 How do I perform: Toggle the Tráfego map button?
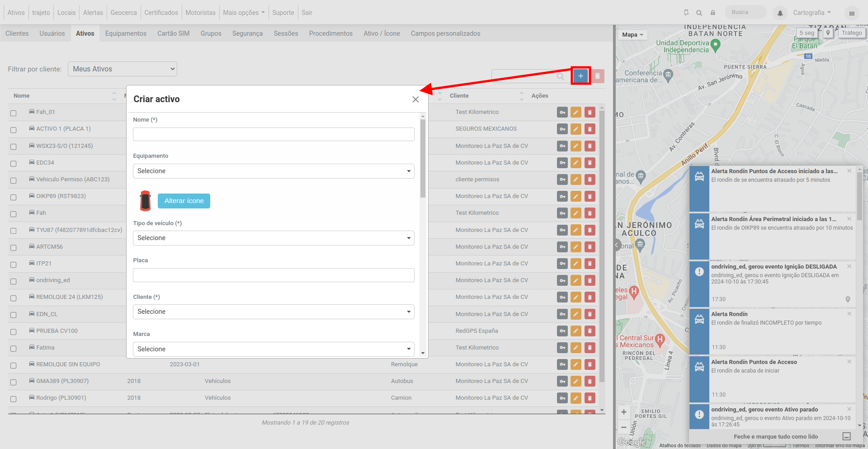[x=852, y=33]
